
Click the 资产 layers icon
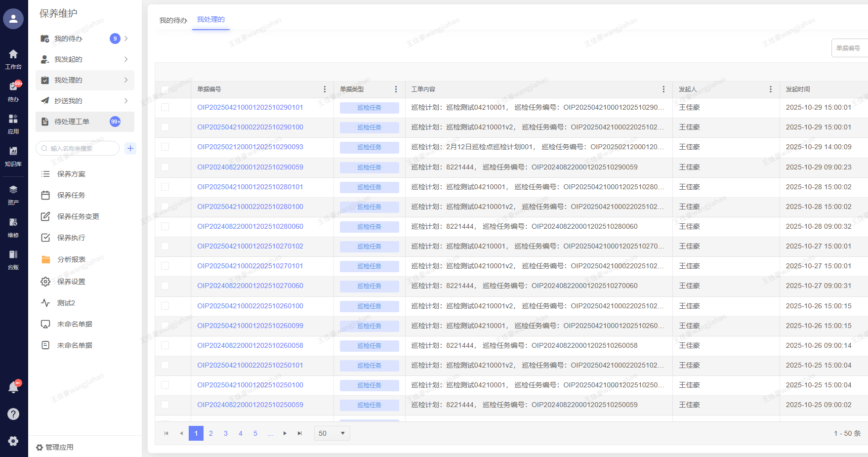(13, 190)
